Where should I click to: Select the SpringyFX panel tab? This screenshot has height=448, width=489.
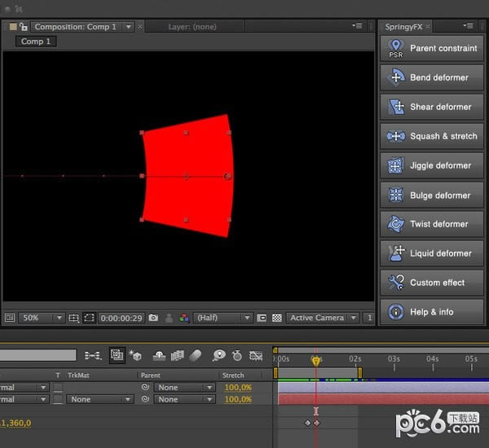point(403,27)
